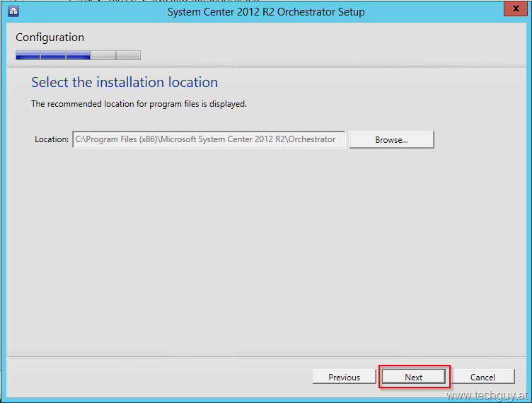The image size is (532, 403).
Task: Continue setup with the Next button
Action: click(x=414, y=377)
